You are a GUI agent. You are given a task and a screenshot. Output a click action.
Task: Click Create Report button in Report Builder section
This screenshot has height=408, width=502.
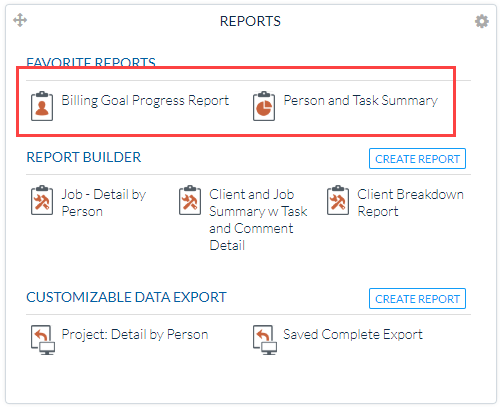click(x=417, y=159)
